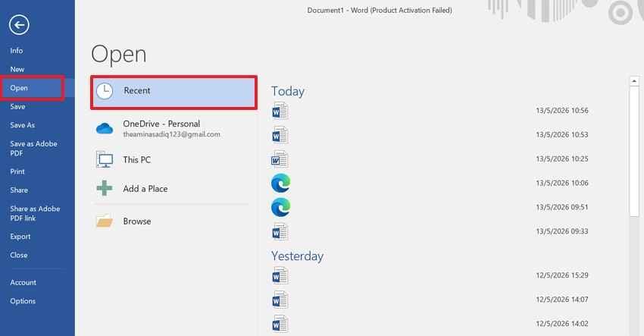
Task: Click the Yesterday group heading
Action: click(x=297, y=256)
